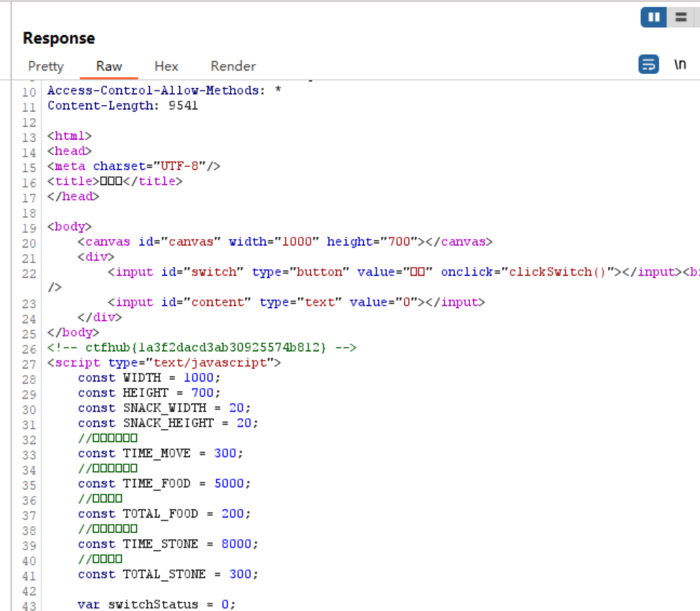This screenshot has height=611, width=700.
Task: Open the Render view of the response
Action: [233, 66]
